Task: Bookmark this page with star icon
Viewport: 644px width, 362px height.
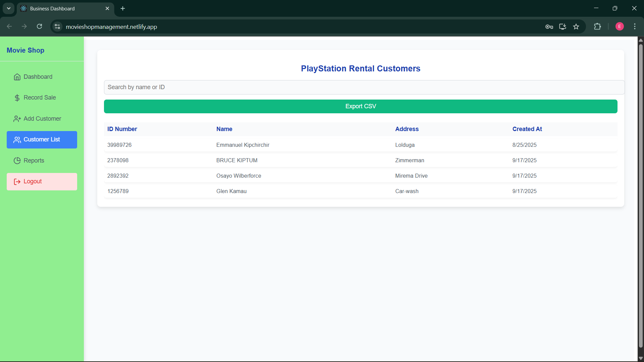Action: point(576,26)
